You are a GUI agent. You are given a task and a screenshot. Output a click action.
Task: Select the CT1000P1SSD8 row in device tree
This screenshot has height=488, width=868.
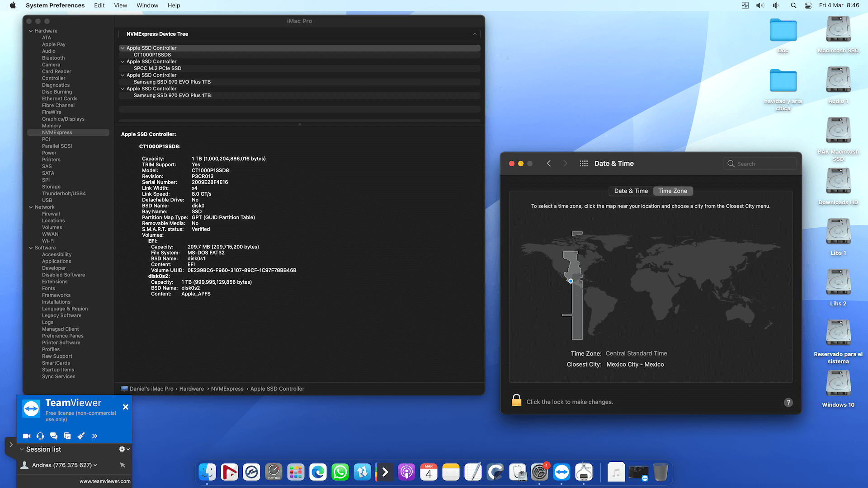pos(299,55)
